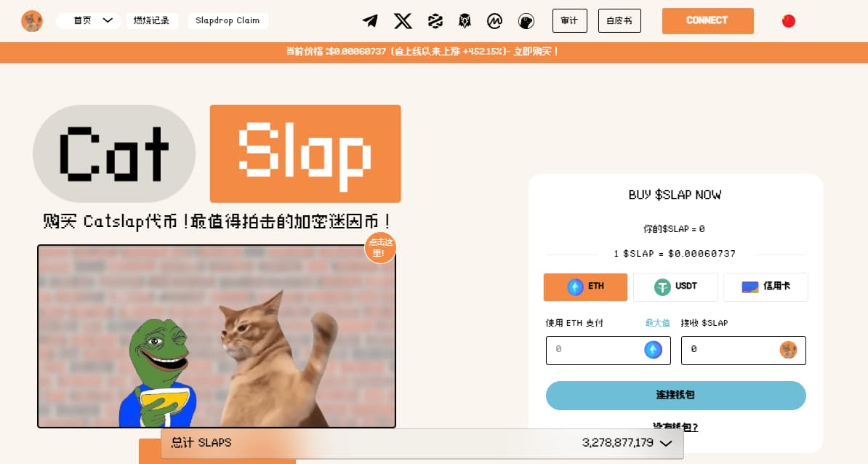Select USDT as payment method

(x=675, y=287)
